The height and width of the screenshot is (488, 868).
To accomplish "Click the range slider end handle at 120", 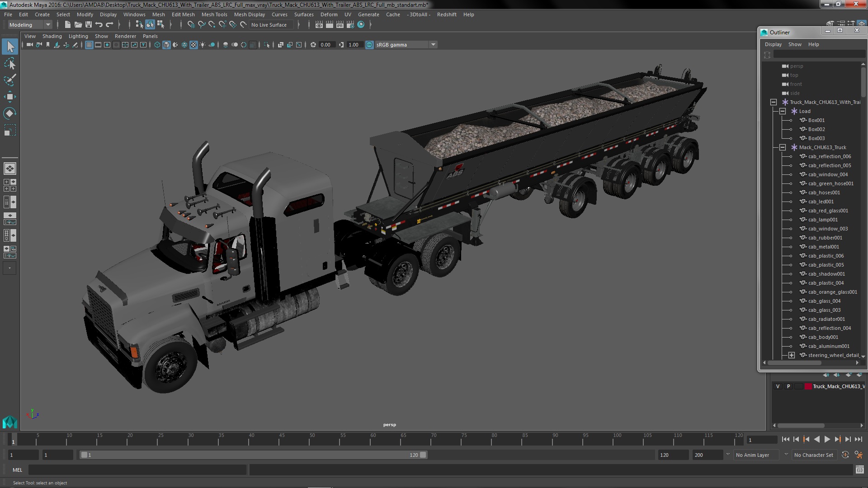I will 423,455.
